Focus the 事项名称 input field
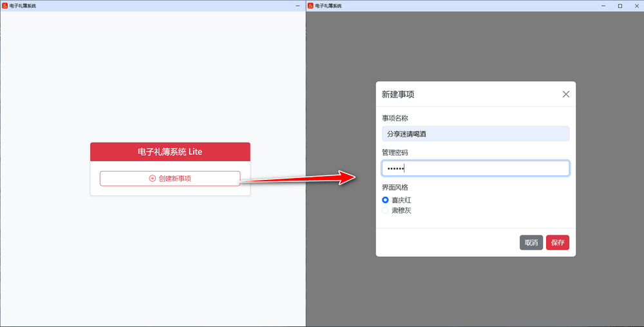 [476, 134]
